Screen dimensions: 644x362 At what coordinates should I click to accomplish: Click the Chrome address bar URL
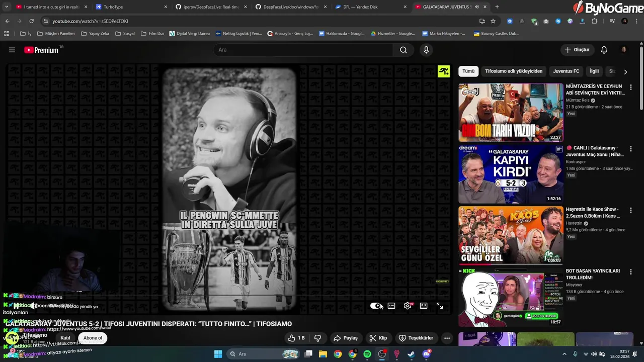91,21
